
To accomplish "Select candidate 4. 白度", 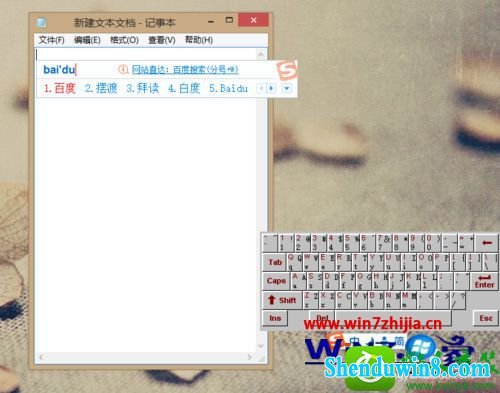I will click(184, 88).
